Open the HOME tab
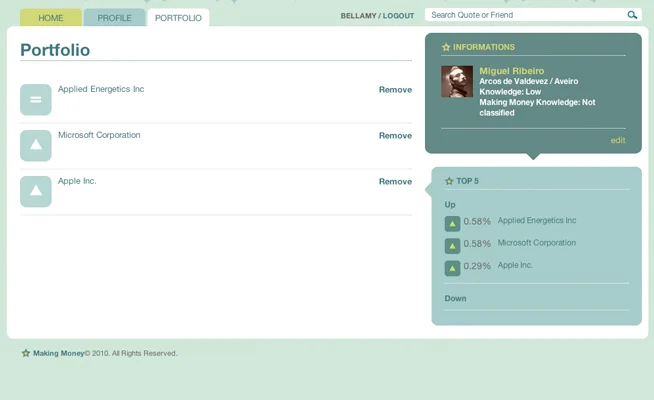 (51, 18)
